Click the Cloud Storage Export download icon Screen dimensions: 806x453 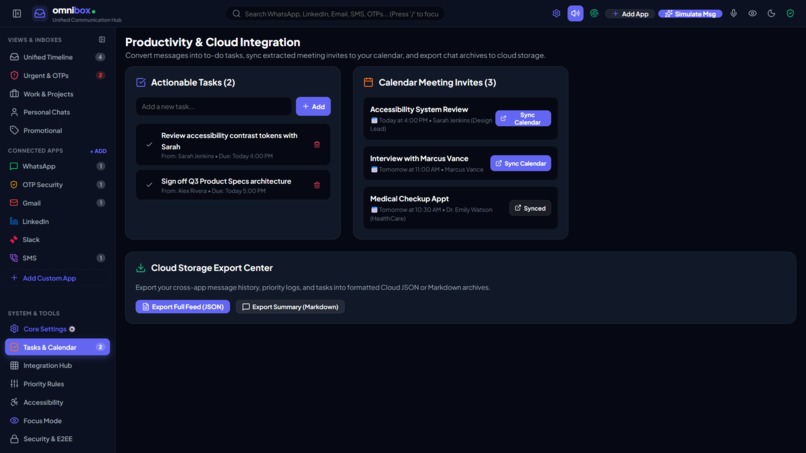click(x=141, y=268)
